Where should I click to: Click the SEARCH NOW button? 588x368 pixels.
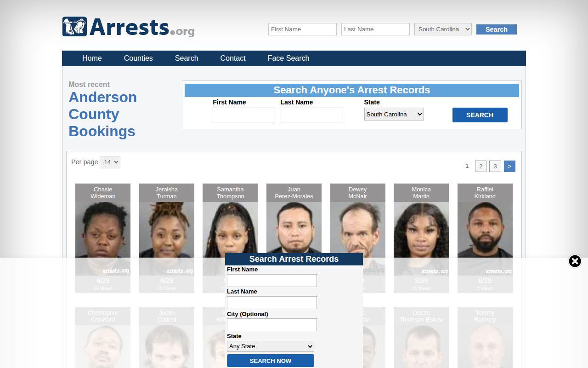pos(271,361)
